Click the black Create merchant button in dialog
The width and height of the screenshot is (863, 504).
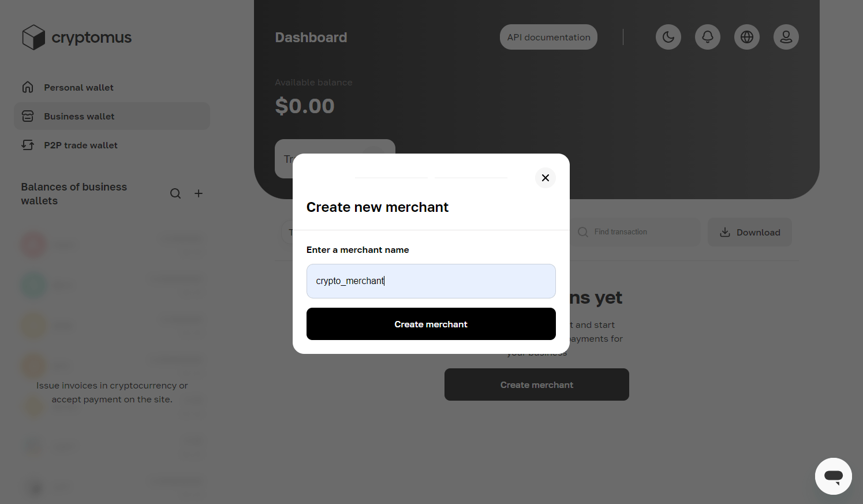click(x=431, y=324)
